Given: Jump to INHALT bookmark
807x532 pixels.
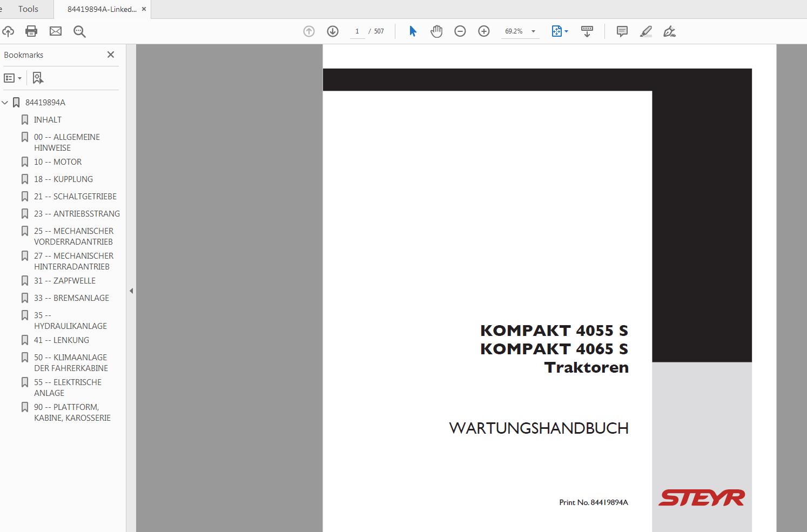Looking at the screenshot, I should coord(48,120).
